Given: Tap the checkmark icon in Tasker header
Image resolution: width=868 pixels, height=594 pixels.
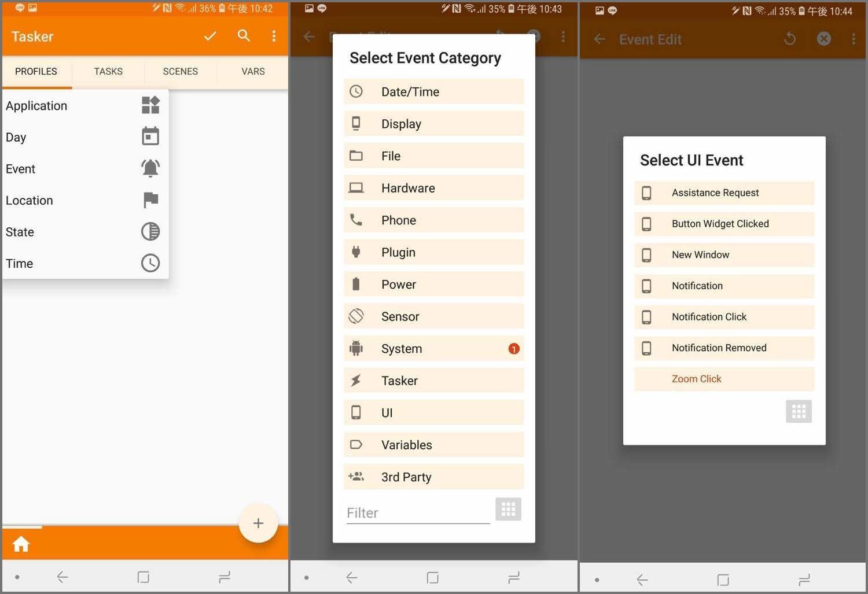Looking at the screenshot, I should coord(210,36).
